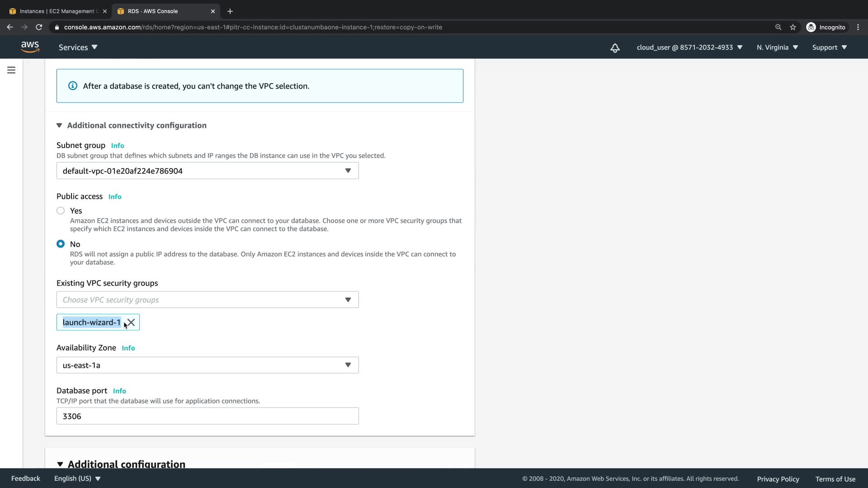The height and width of the screenshot is (488, 868).
Task: Click the Database port input field
Action: 208,416
